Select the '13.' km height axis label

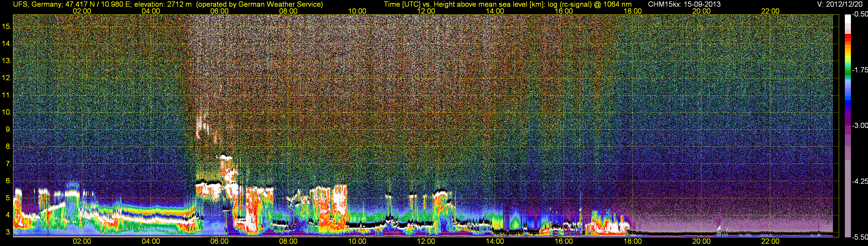[6, 61]
